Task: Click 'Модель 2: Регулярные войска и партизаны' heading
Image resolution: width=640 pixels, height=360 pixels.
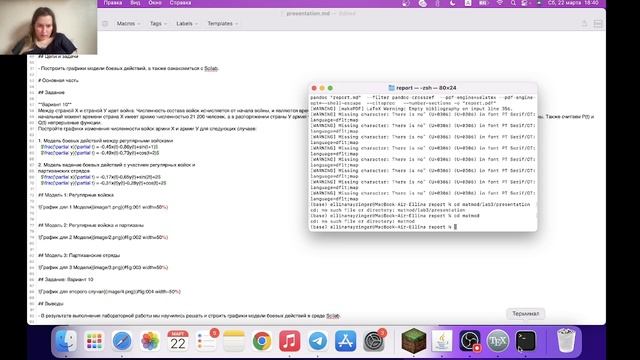Action: pyautogui.click(x=91, y=225)
